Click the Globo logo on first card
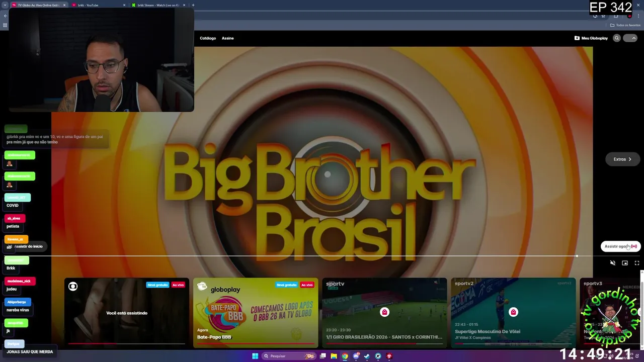 73,287
